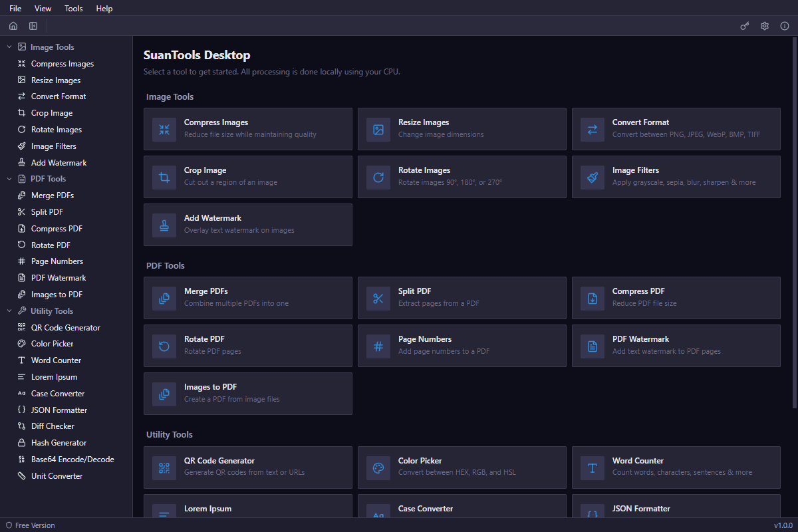Click the Split PDF scissors icon card
Screen dimensions: 798x532
tap(378, 298)
